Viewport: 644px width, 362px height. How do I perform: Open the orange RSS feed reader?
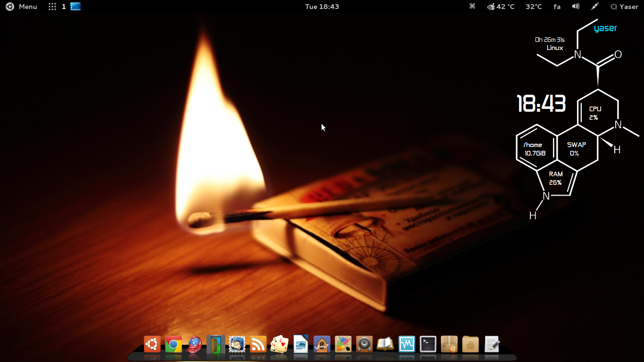[258, 345]
